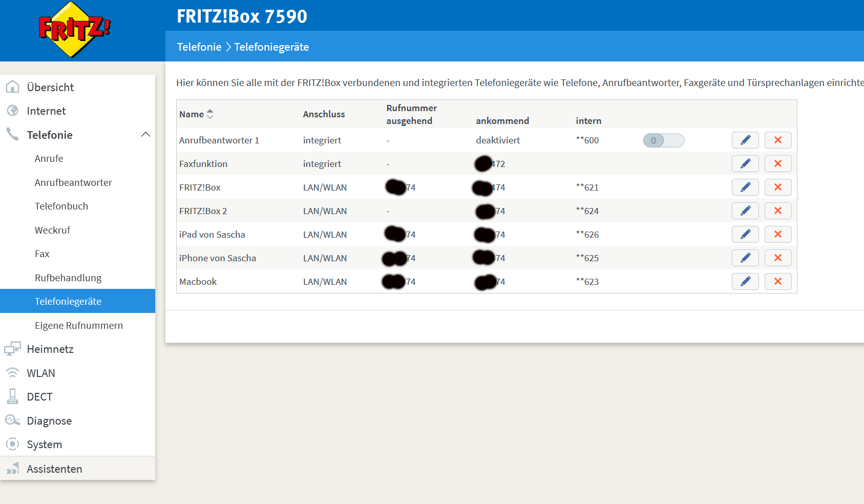Image resolution: width=864 pixels, height=504 pixels.
Task: Edit the Anrufbeantworter 1 entry
Action: 745,140
